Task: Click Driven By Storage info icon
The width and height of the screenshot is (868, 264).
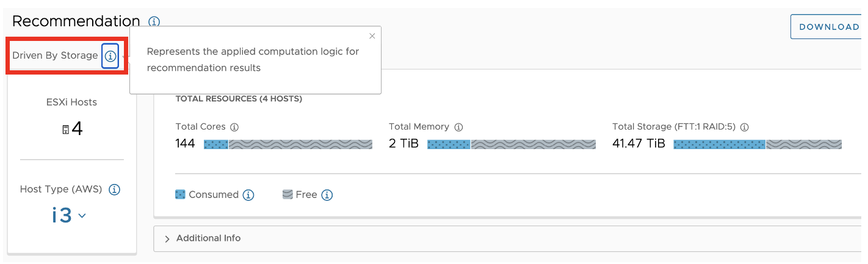Action: pyautogui.click(x=110, y=56)
